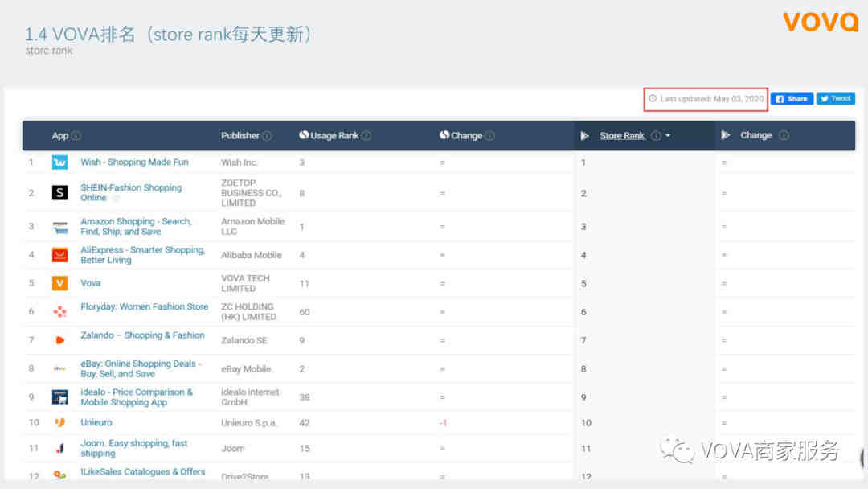Click the play icon before the last Change header
The image size is (868, 489).
pos(726,135)
